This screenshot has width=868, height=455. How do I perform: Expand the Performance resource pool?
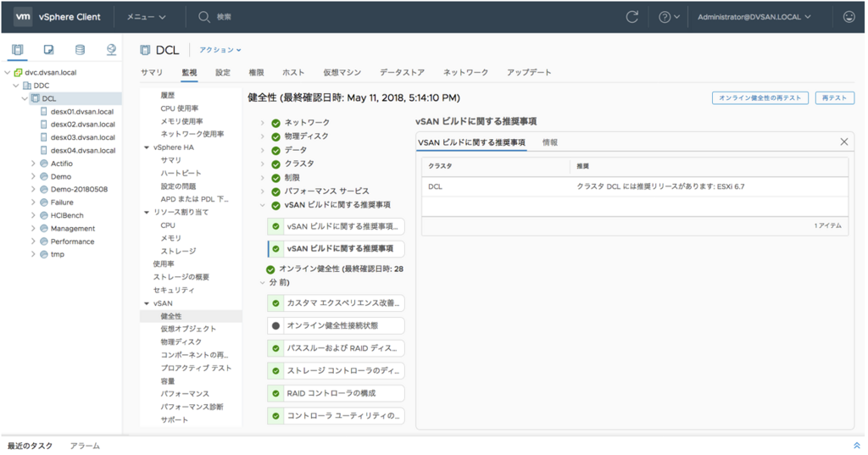click(x=33, y=241)
